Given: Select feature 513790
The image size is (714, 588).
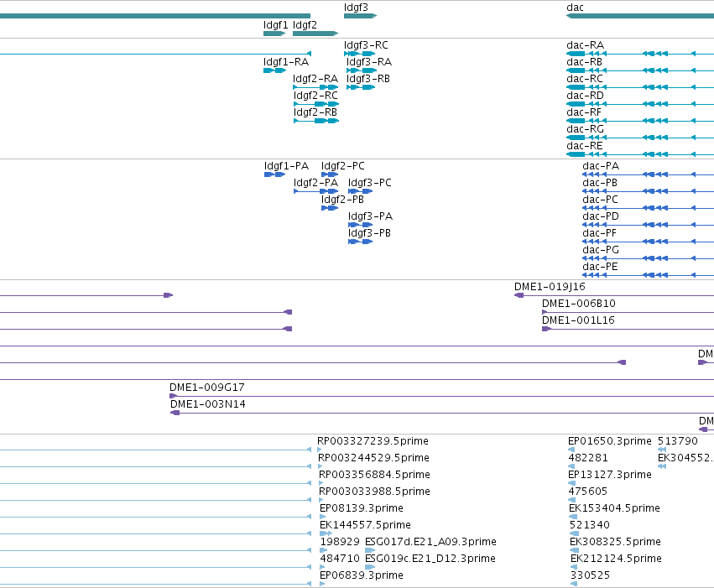Looking at the screenshot, I should pyautogui.click(x=678, y=441).
